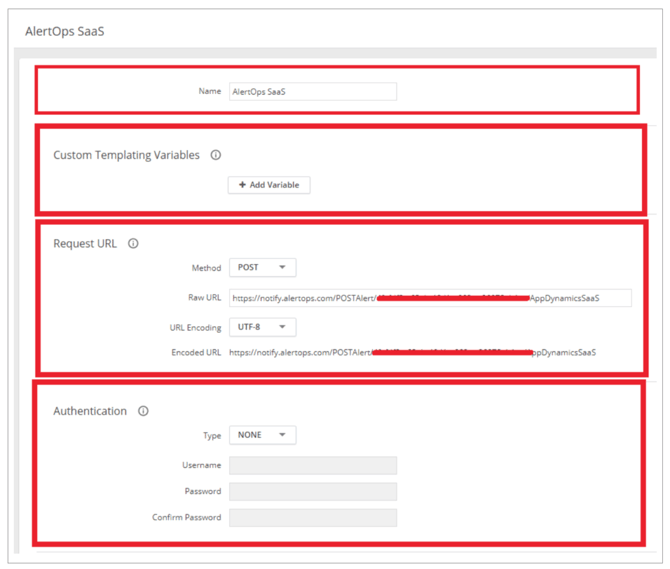Viewport: 670px width, 569px height.
Task: Click the Authentication heading text
Action: click(x=90, y=411)
